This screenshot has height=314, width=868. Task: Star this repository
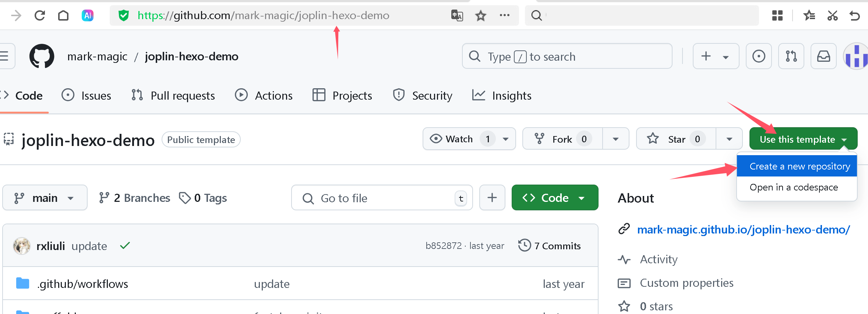tap(676, 139)
